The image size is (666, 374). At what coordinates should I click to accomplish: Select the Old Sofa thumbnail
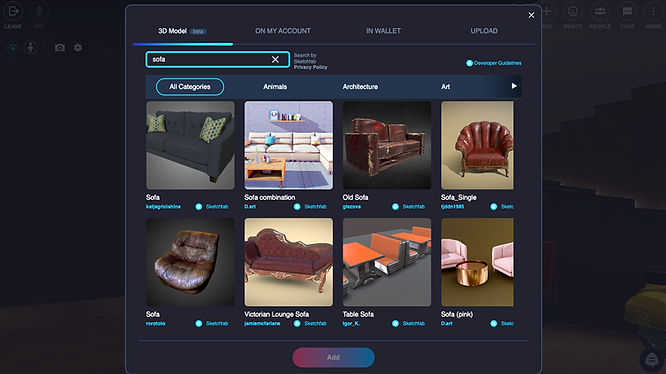387,145
